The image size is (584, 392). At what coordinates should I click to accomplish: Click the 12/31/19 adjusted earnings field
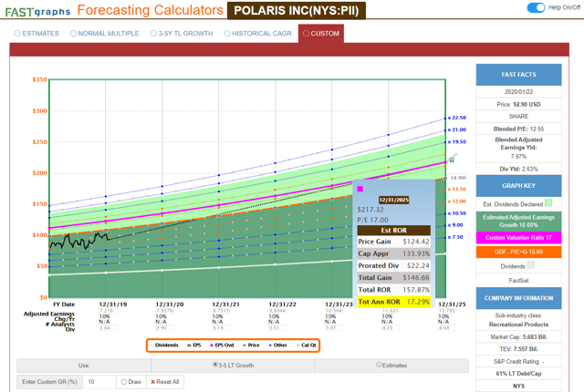tap(106, 311)
